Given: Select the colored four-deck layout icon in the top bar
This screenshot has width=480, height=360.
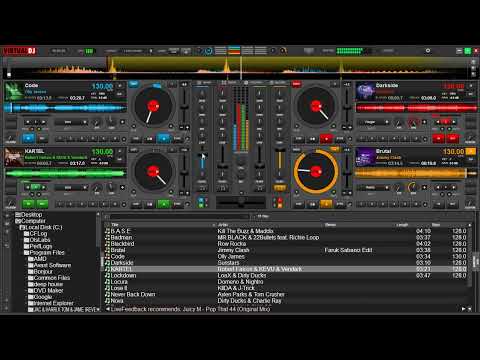Looking at the screenshot, I should pyautogui.click(x=234, y=51).
